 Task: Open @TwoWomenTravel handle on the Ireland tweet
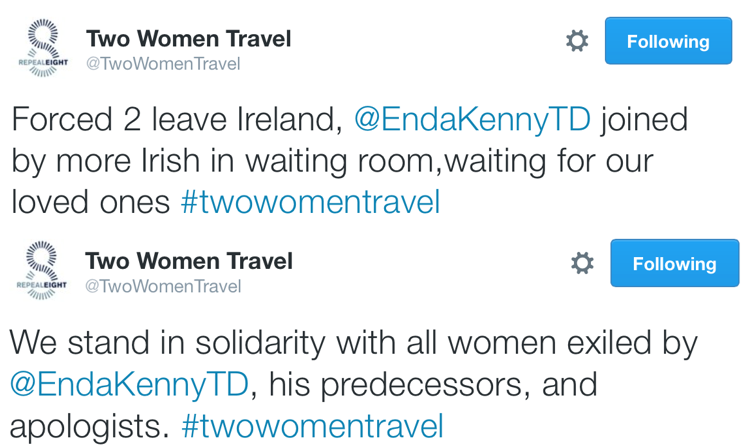pyautogui.click(x=163, y=64)
